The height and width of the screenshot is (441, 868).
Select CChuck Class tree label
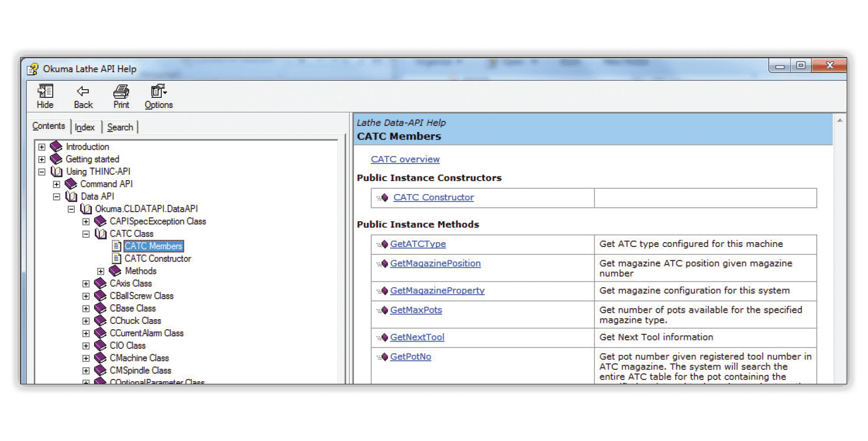point(135,321)
